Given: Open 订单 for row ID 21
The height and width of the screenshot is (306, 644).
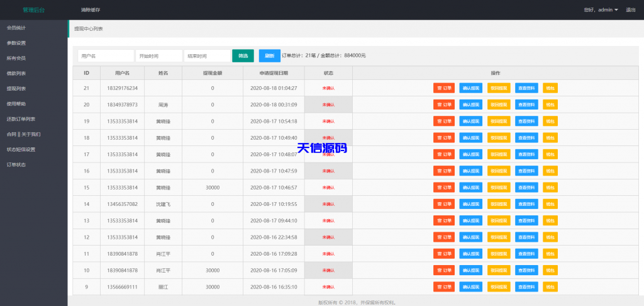Looking at the screenshot, I should tap(443, 88).
